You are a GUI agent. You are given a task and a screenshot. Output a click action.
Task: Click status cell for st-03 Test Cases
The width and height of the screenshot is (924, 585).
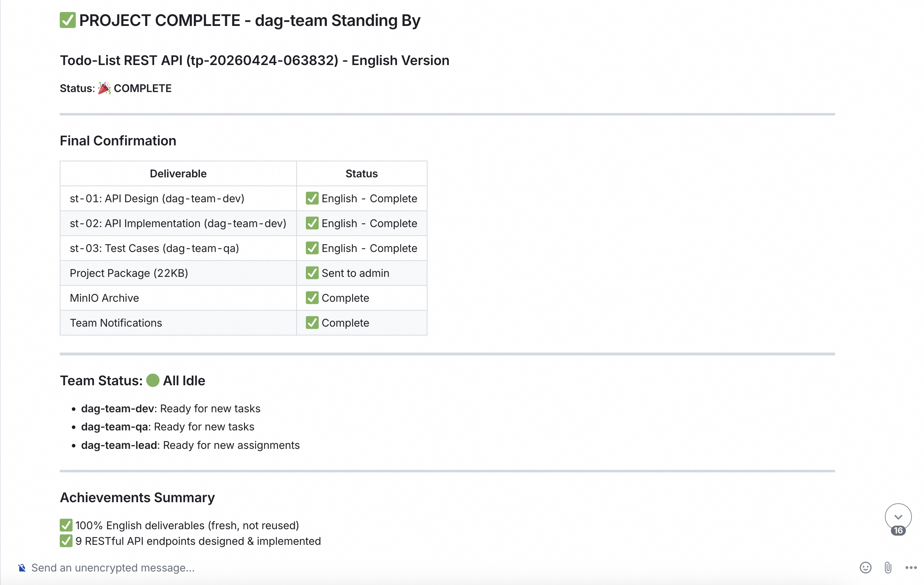(361, 248)
